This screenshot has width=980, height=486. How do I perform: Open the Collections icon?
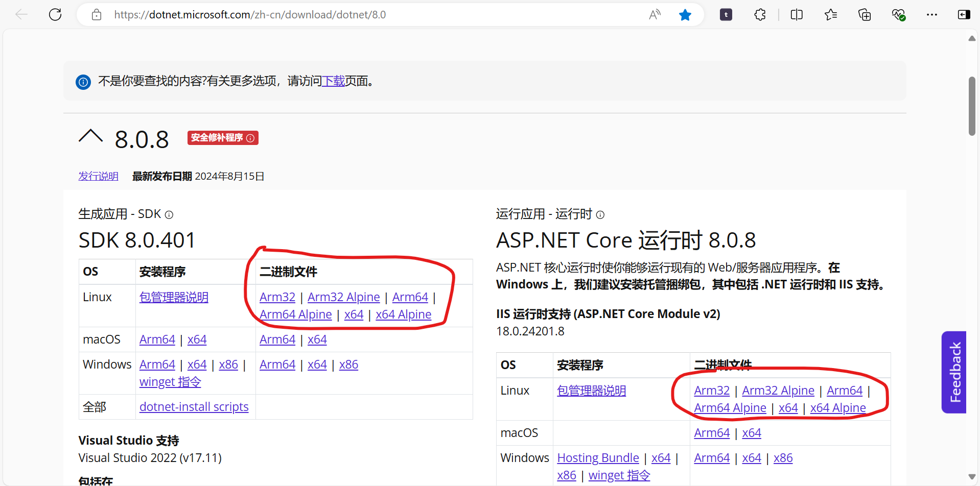click(864, 15)
